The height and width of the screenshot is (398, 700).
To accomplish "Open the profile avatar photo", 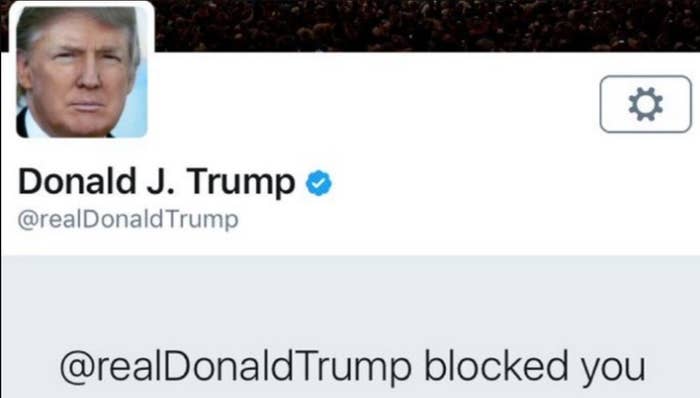I will tap(82, 71).
